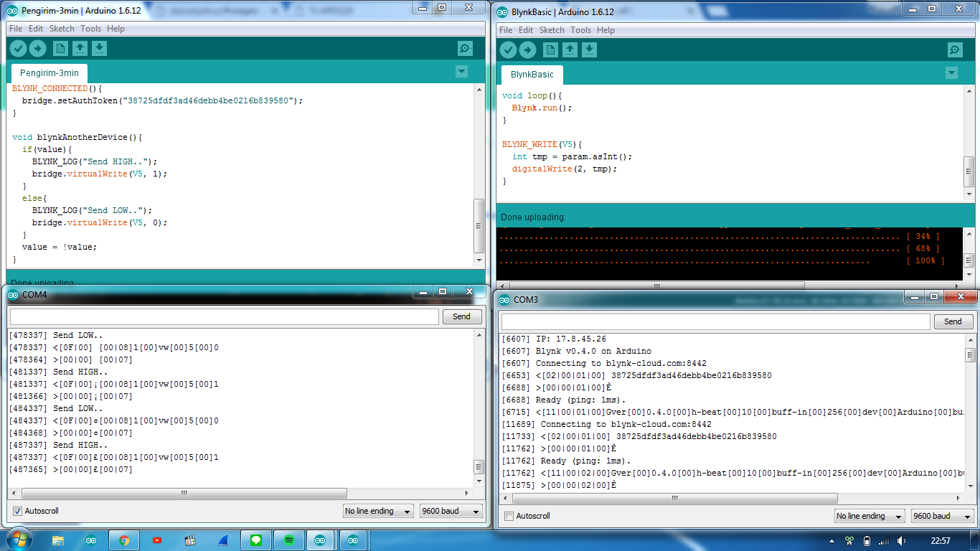Click Open sketch icon in Pengirim-3min window
Screen dimensions: 980x551
pos(80,48)
